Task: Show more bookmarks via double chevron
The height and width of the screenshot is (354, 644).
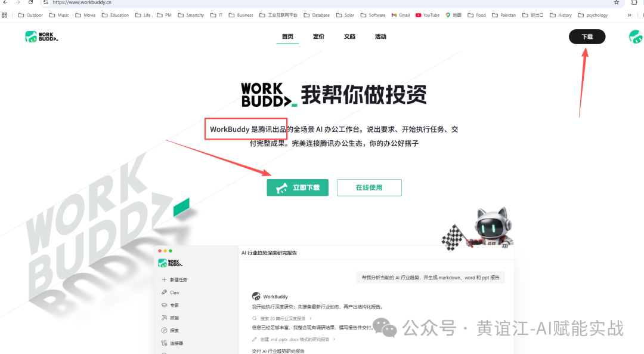Action: point(629,15)
